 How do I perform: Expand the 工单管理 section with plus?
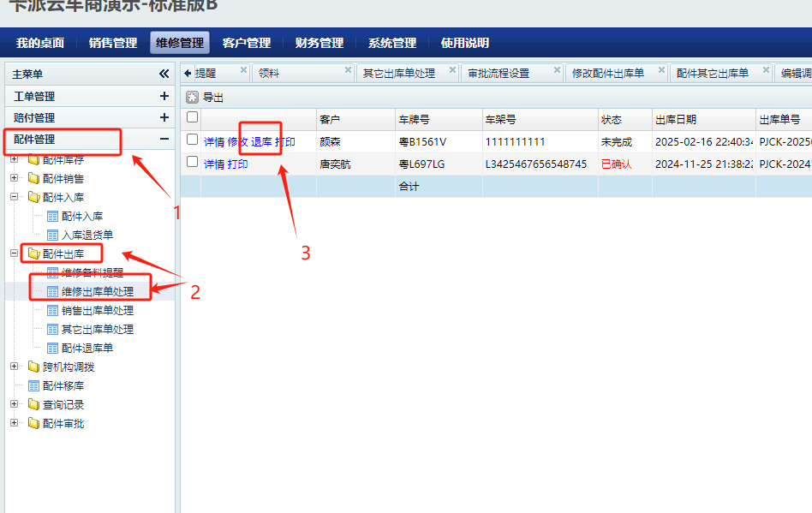tap(164, 97)
